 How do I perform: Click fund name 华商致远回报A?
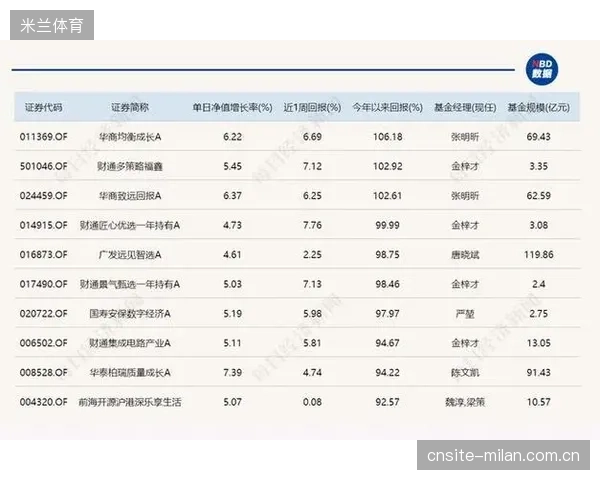tap(130, 196)
